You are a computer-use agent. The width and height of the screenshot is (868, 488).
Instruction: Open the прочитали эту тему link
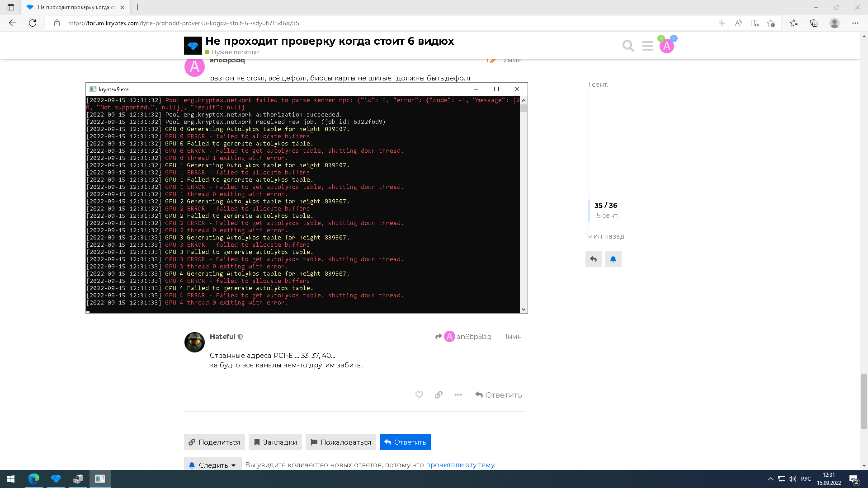460,465
